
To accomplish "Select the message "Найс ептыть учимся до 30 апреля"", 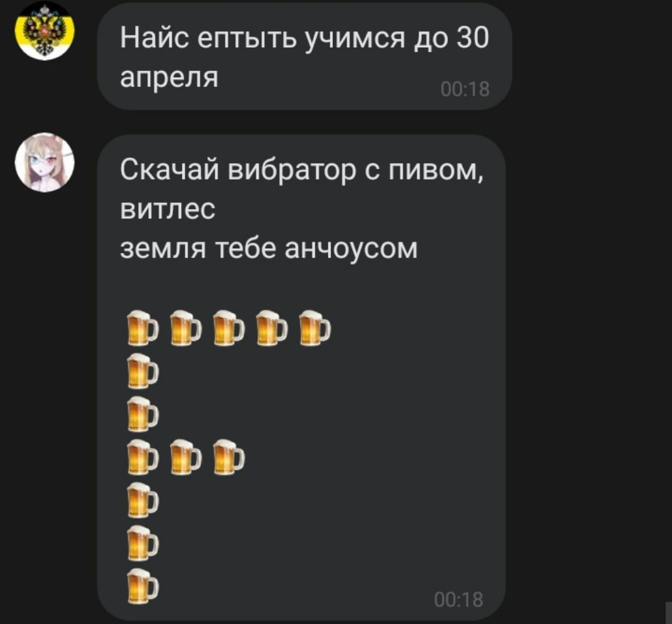I will pyautogui.click(x=304, y=57).
